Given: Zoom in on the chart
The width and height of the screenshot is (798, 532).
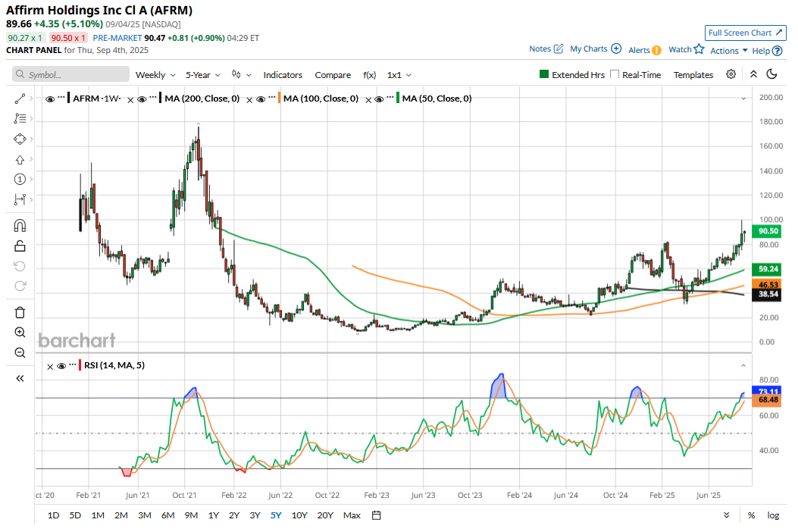Looking at the screenshot, I should 20,333.
